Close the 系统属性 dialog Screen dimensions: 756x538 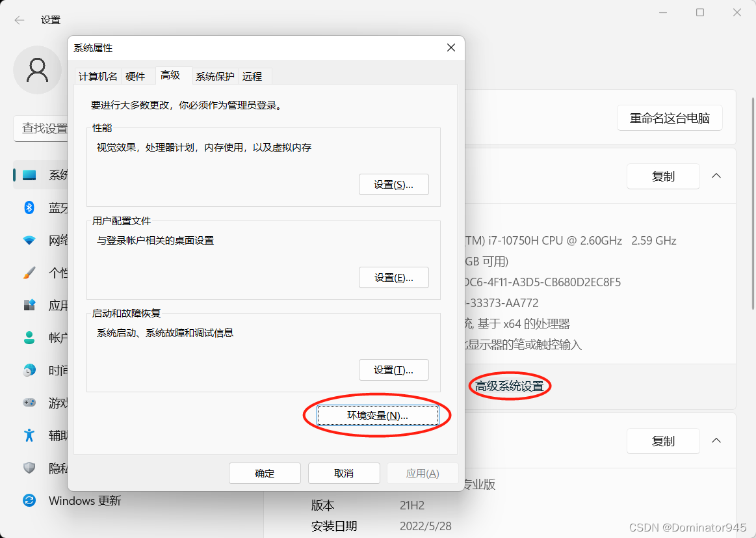(x=450, y=47)
